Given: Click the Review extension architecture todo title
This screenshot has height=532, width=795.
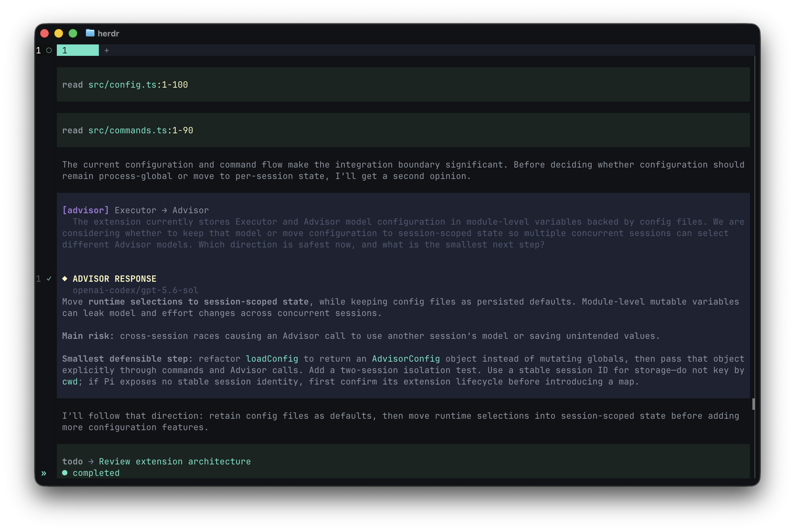Looking at the screenshot, I should pyautogui.click(x=175, y=461).
